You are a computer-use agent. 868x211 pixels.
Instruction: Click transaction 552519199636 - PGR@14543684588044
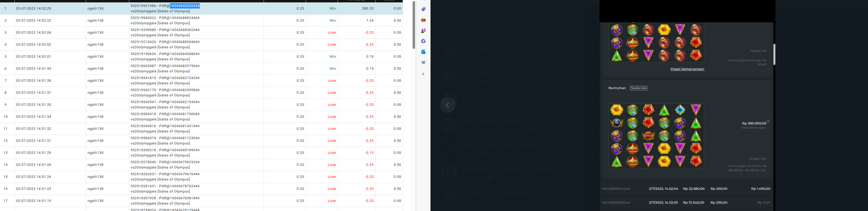tap(165, 54)
